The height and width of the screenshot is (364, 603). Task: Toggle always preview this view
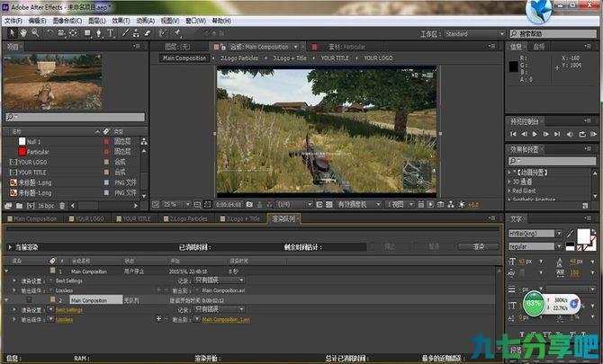[x=156, y=205]
